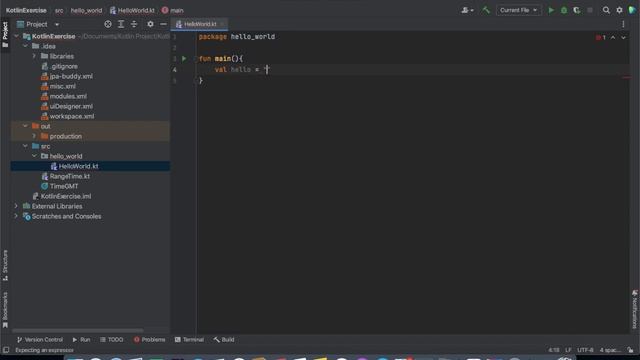Open the Structure side tool window
The image size is (640, 360).
coord(5,265)
